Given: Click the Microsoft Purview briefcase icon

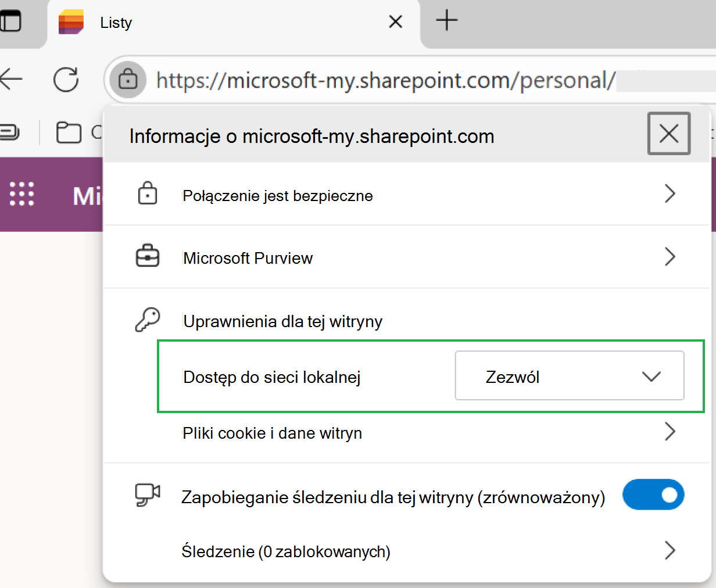Looking at the screenshot, I should [148, 256].
